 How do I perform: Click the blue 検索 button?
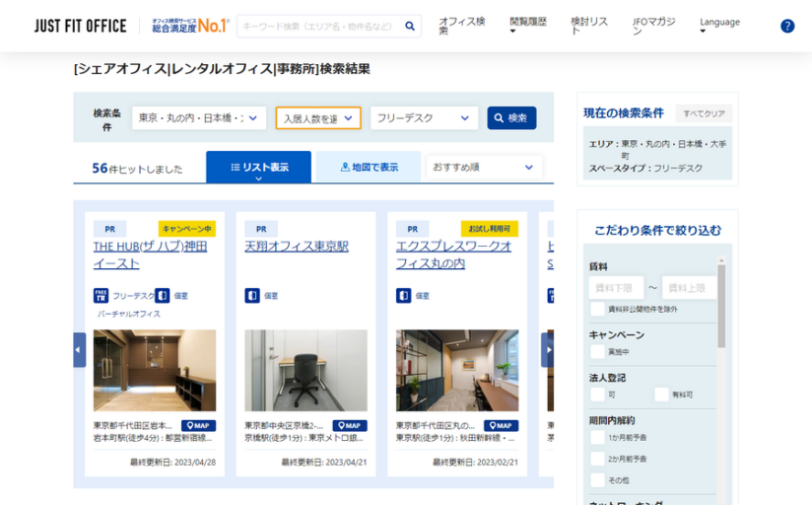click(x=511, y=118)
